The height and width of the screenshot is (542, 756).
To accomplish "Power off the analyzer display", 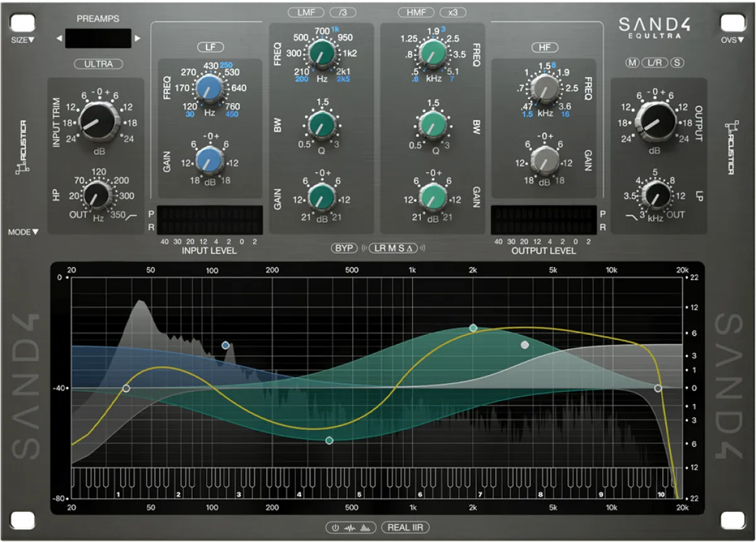I will 336,528.
